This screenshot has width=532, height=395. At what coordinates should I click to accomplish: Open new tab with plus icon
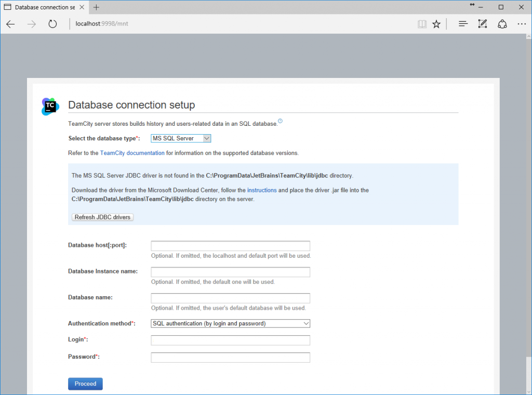point(96,7)
